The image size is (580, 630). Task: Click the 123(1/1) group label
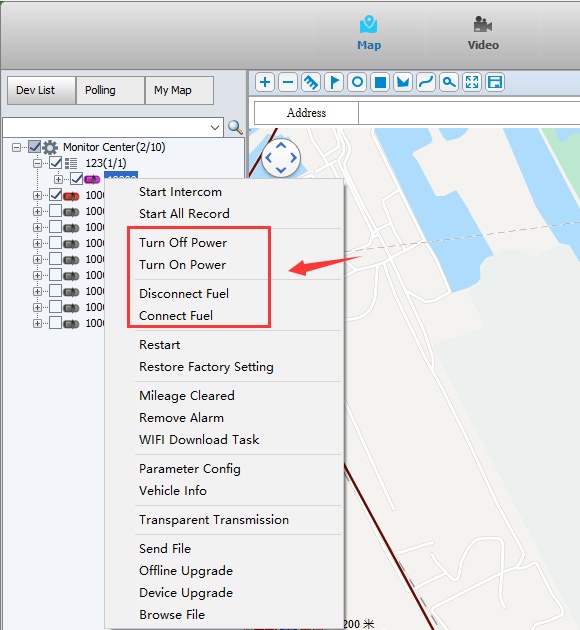tap(106, 164)
